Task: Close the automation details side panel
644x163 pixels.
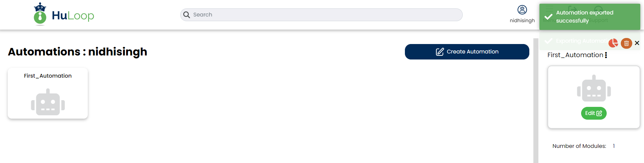Action: point(637,43)
